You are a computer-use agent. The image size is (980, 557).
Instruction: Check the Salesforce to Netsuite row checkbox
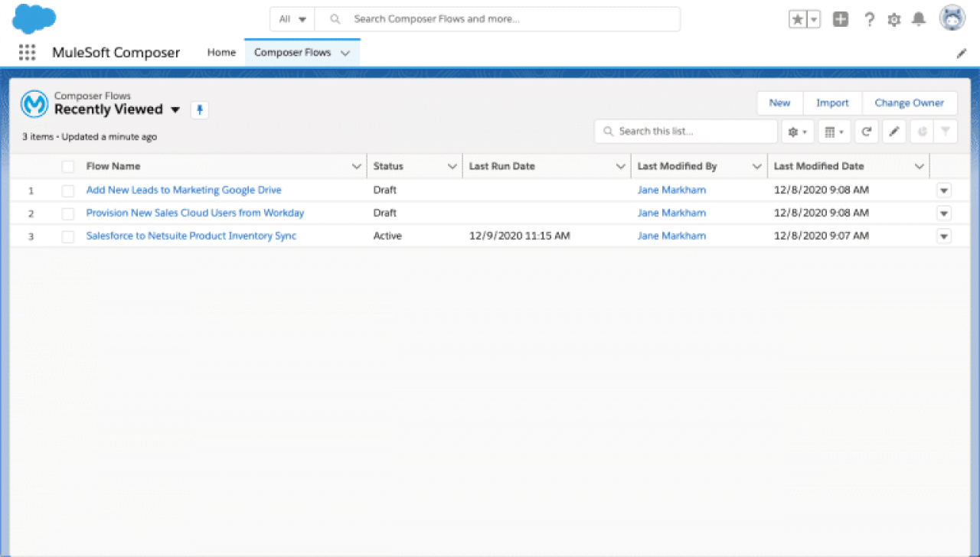(x=68, y=236)
